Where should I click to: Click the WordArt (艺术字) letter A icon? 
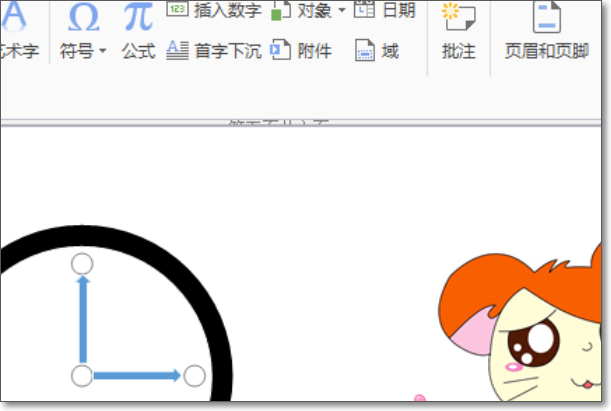[x=13, y=16]
